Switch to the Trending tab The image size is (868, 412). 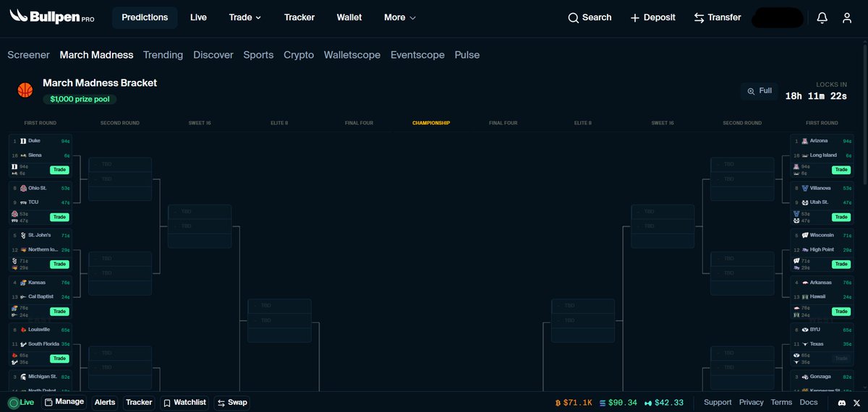point(163,55)
